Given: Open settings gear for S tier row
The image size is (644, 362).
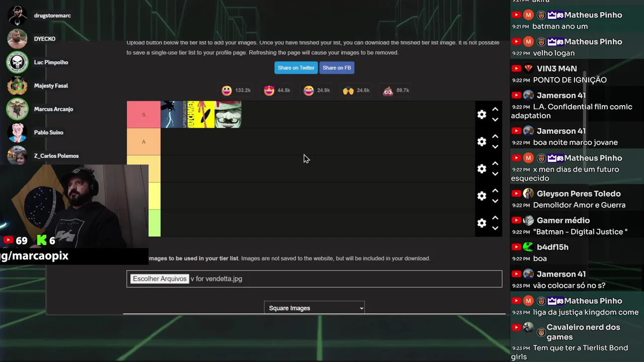Looking at the screenshot, I should 481,115.
